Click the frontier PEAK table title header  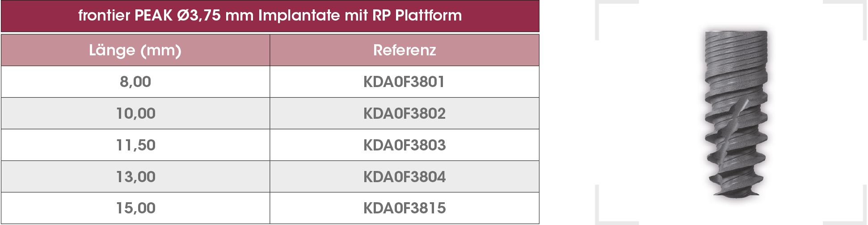coord(270,16)
